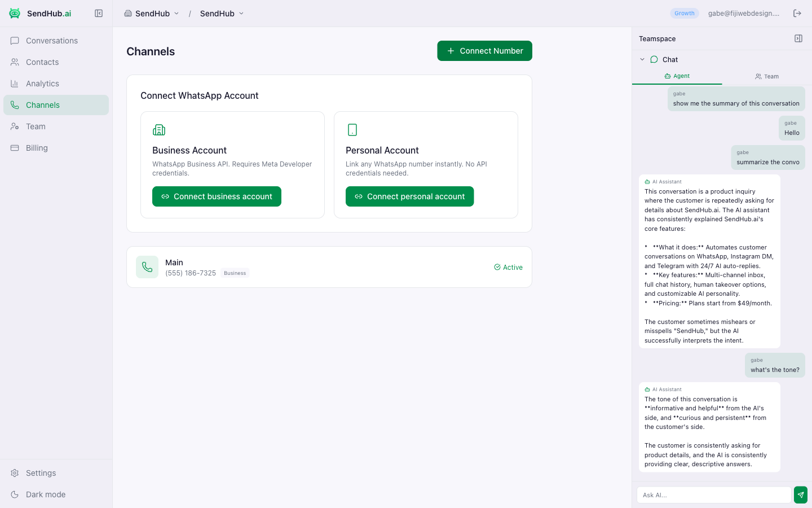This screenshot has width=812, height=508.
Task: Click the Connect Number button
Action: pos(485,51)
